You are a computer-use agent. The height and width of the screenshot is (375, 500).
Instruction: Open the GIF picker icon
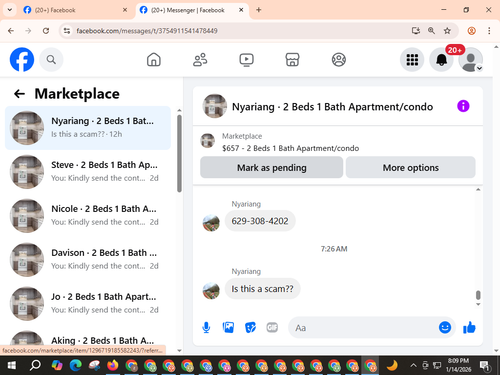click(x=272, y=328)
